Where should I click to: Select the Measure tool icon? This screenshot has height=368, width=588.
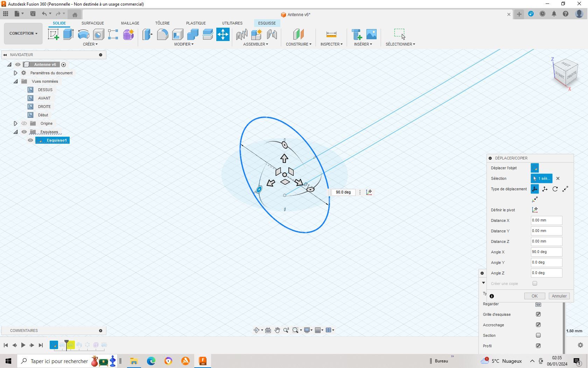tap(331, 34)
